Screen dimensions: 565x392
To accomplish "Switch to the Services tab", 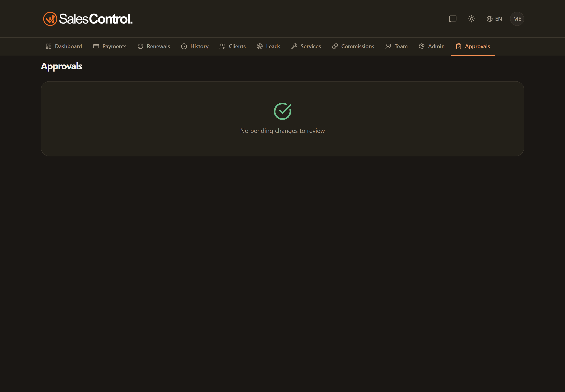I will (x=306, y=46).
